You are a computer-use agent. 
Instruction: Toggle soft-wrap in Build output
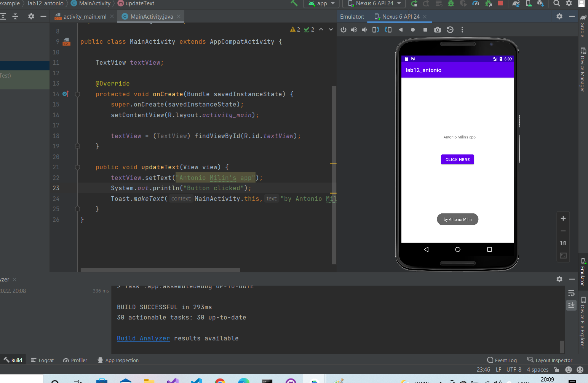point(571,293)
